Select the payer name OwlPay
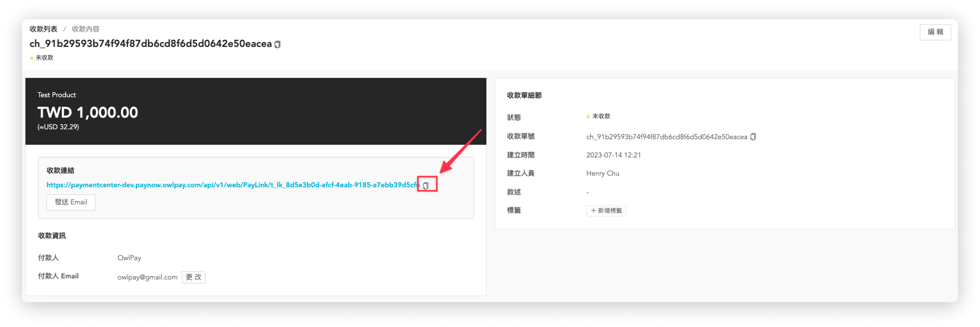 [x=129, y=258]
